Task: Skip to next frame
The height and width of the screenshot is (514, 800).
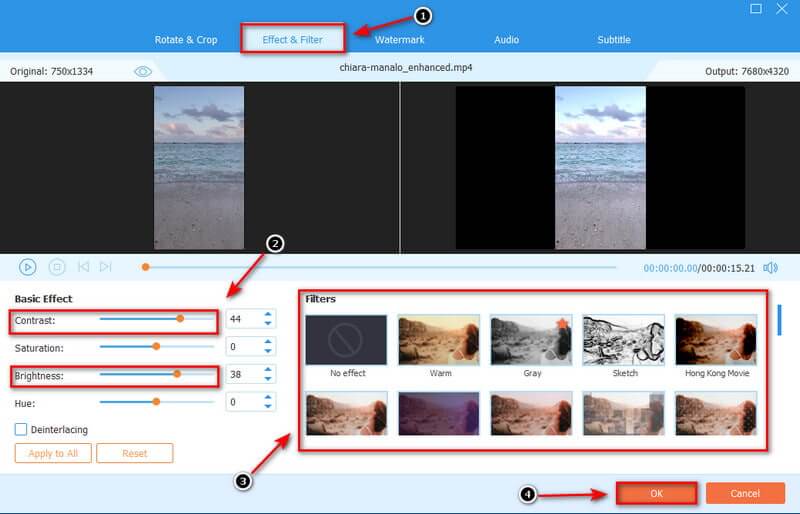Action: 106,266
